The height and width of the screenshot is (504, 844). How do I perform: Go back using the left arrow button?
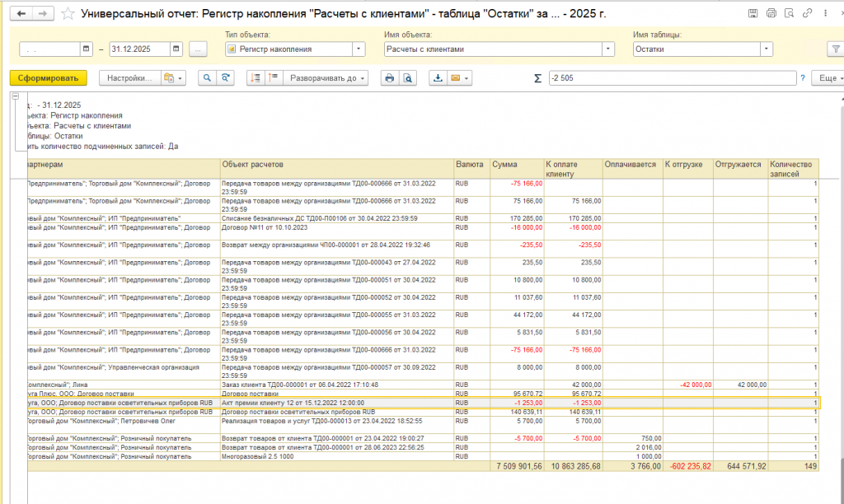coord(21,14)
